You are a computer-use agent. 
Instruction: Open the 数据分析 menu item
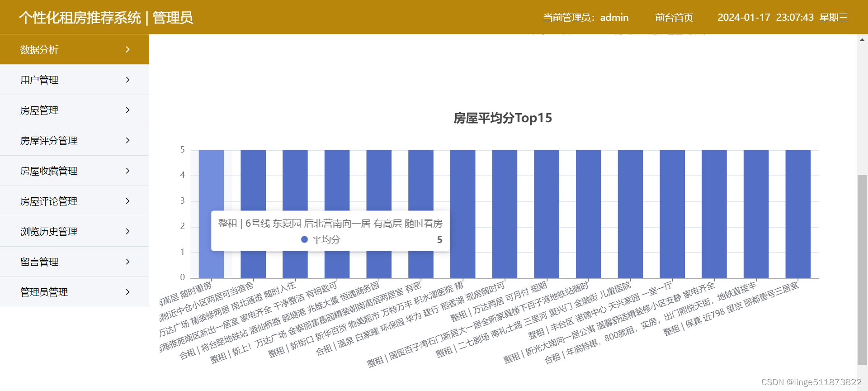[x=74, y=49]
